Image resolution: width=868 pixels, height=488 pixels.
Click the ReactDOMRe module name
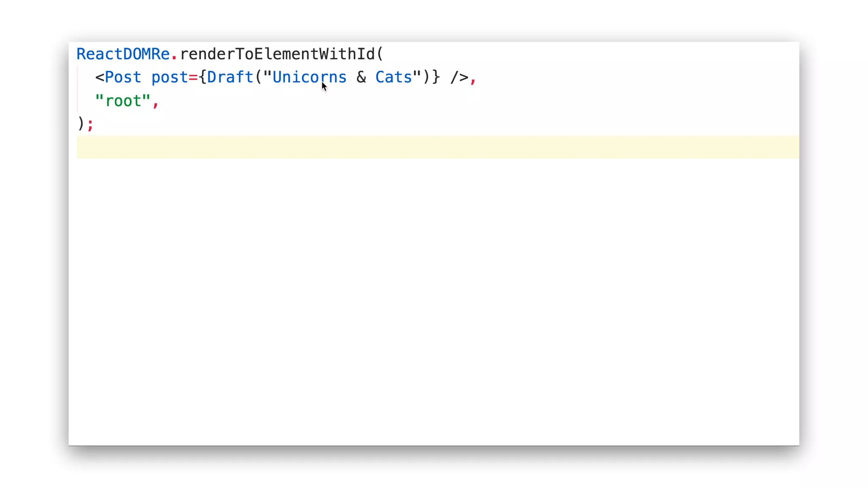tap(123, 54)
